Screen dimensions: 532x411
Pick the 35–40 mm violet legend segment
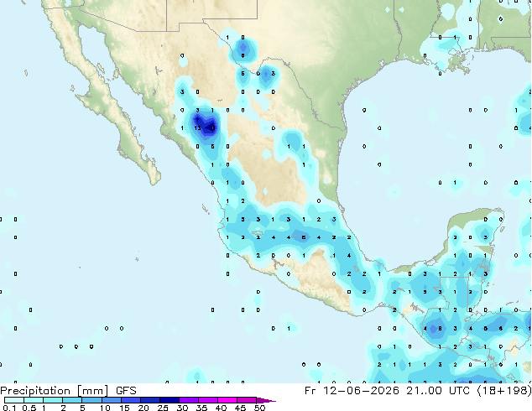coord(207,400)
